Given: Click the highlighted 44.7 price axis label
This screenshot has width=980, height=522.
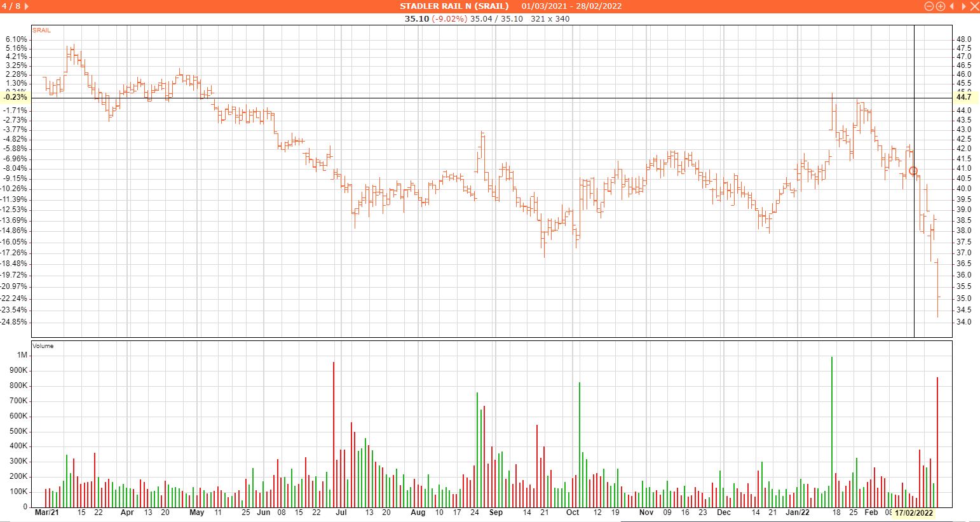Looking at the screenshot, I should coord(964,97).
